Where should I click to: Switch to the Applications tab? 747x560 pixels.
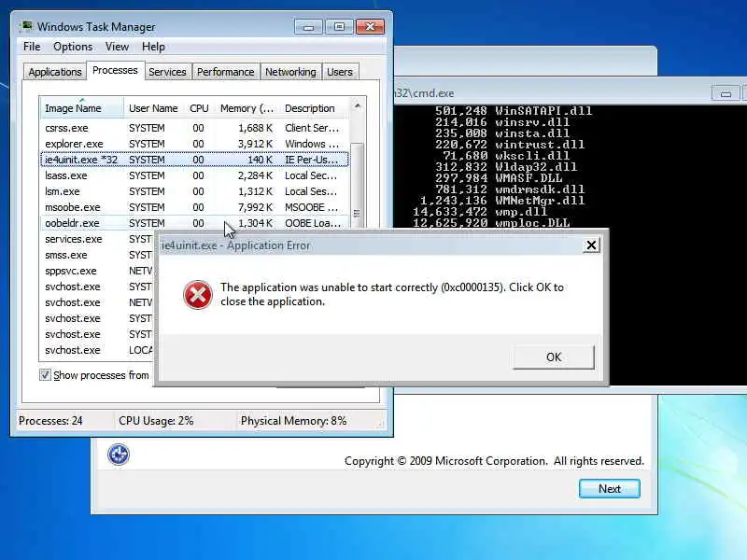click(x=55, y=72)
